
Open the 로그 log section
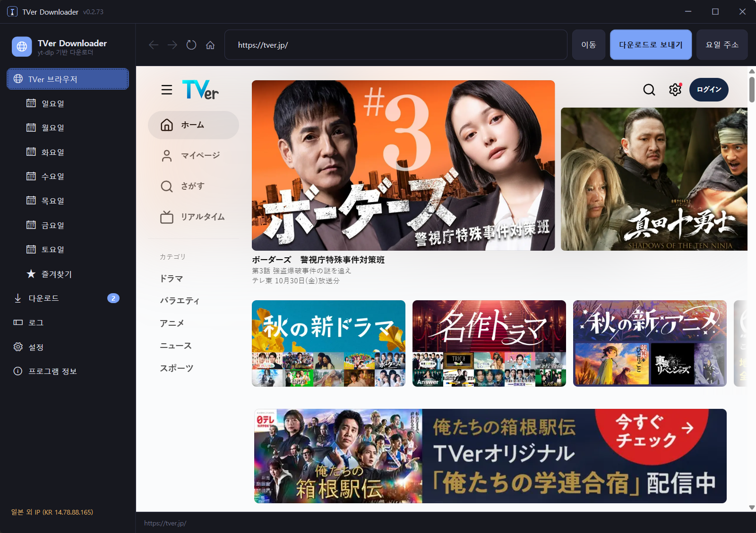point(68,322)
